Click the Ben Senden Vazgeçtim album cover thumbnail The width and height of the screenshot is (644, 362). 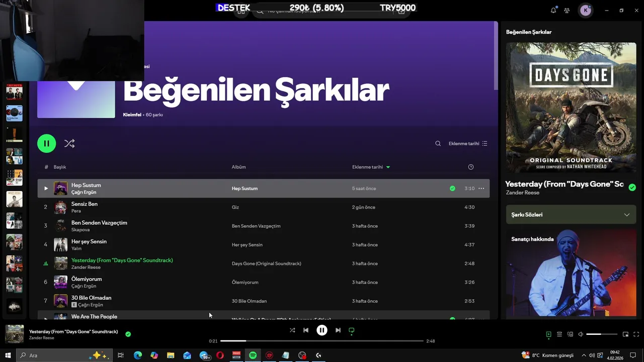tap(60, 226)
